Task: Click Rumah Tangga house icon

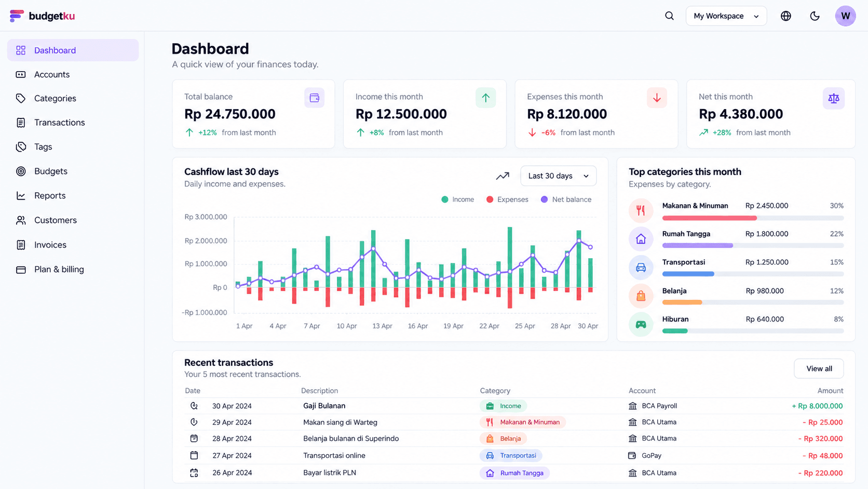Action: (641, 239)
